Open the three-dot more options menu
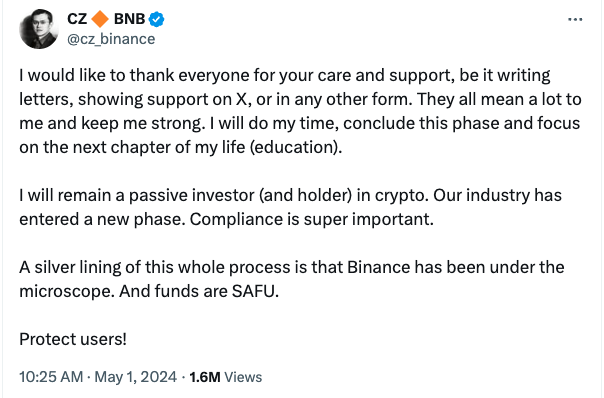 tap(575, 19)
